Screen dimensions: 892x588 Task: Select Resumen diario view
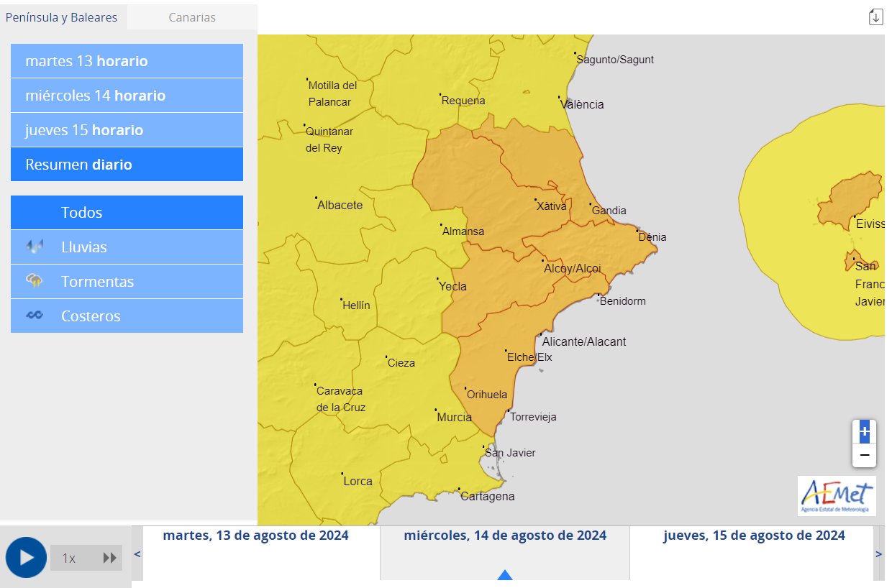127,165
